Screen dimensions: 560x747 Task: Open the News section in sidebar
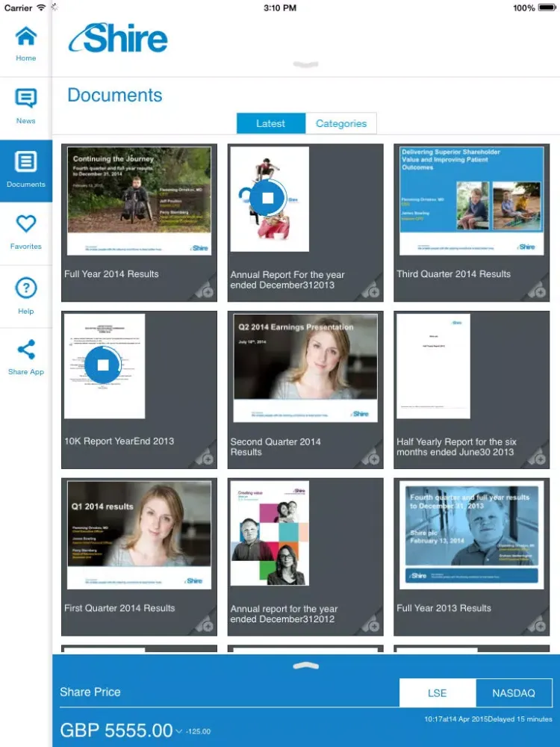25,107
